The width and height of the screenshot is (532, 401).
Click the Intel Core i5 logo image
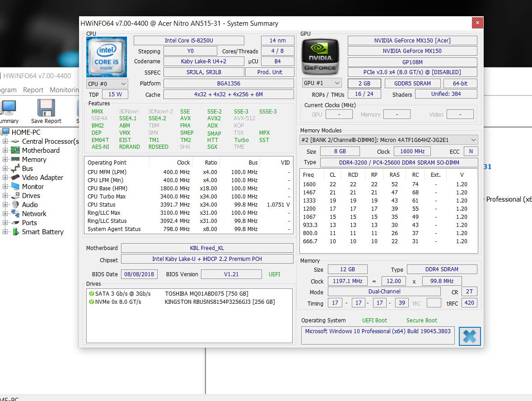[107, 57]
